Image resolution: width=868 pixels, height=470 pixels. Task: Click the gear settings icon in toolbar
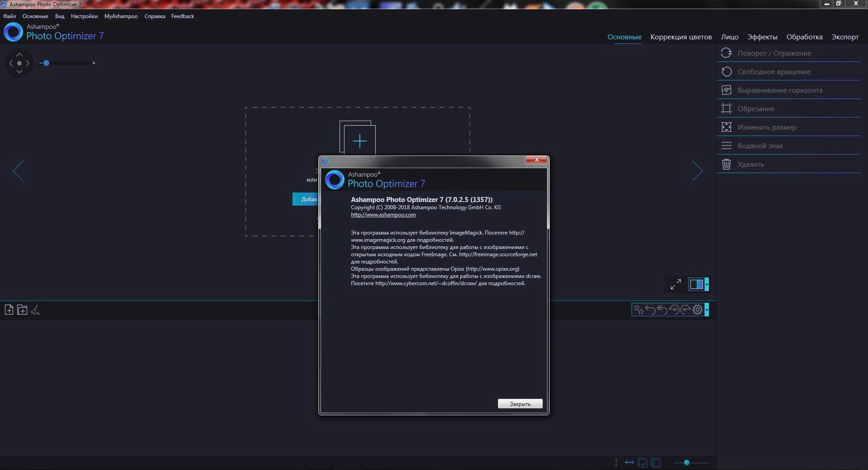click(698, 310)
